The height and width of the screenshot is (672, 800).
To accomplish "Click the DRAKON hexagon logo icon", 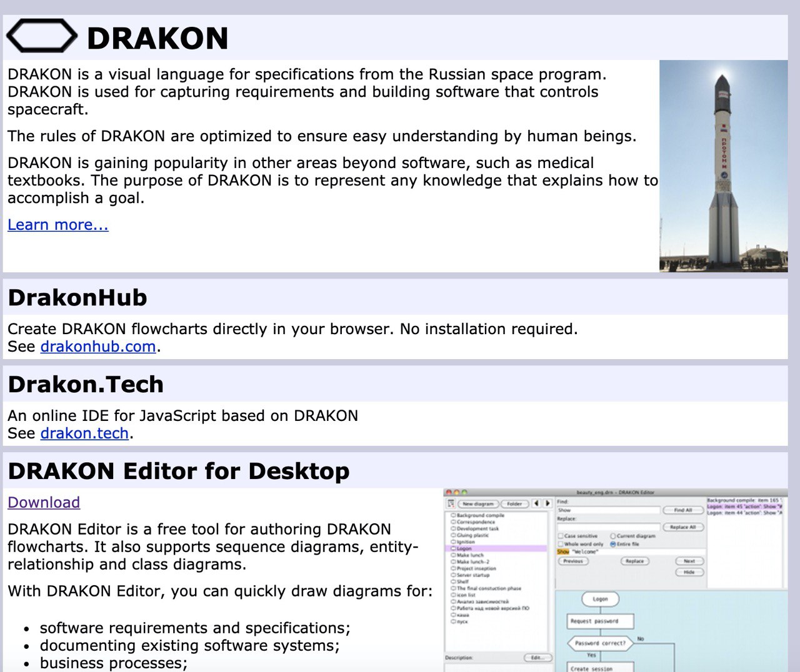I will click(42, 36).
